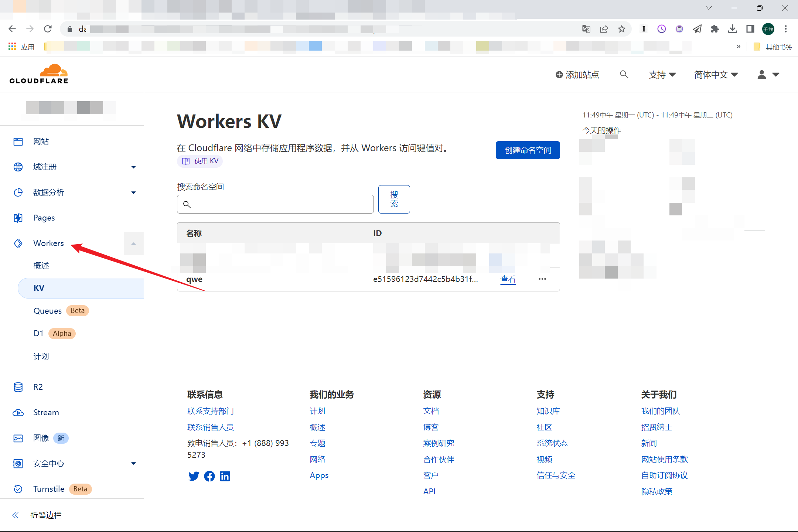Viewport: 798px width, 532px height.
Task: Collapse the Workers submenu arrow
Action: (x=133, y=244)
